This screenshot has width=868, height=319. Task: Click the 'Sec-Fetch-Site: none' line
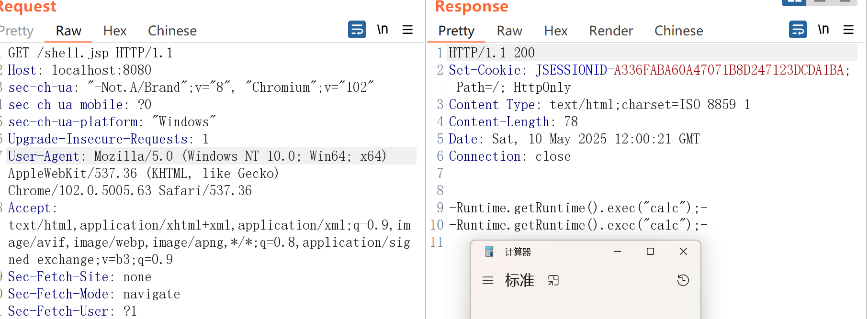79,276
